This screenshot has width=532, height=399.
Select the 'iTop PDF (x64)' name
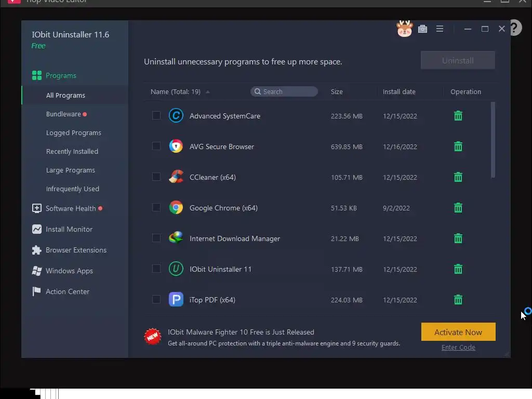pyautogui.click(x=212, y=300)
